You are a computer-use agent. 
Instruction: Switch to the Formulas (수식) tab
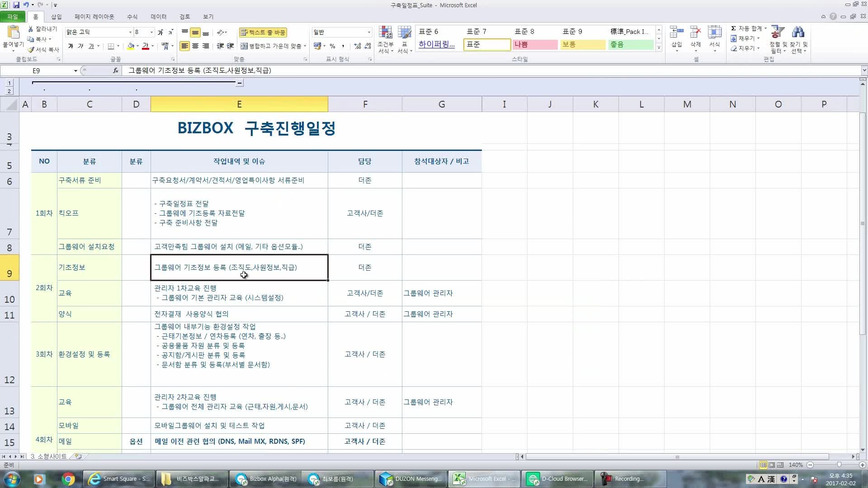pyautogui.click(x=132, y=17)
